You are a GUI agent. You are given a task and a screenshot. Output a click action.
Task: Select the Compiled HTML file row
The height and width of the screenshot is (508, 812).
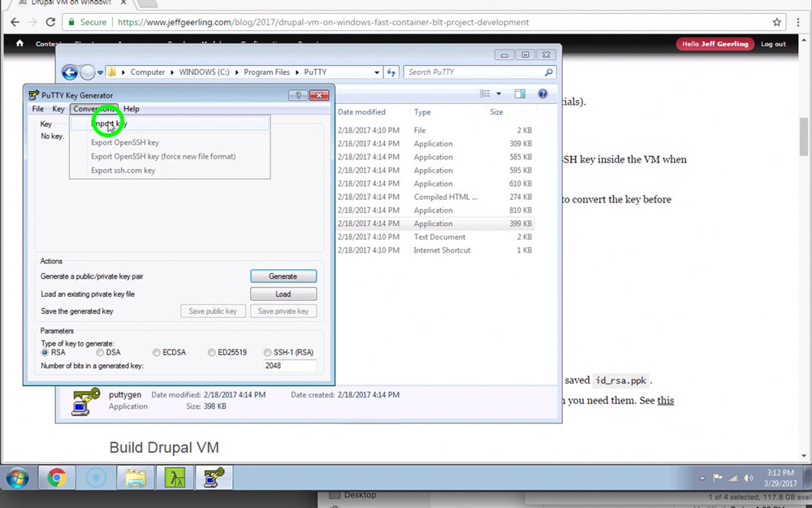tap(435, 197)
